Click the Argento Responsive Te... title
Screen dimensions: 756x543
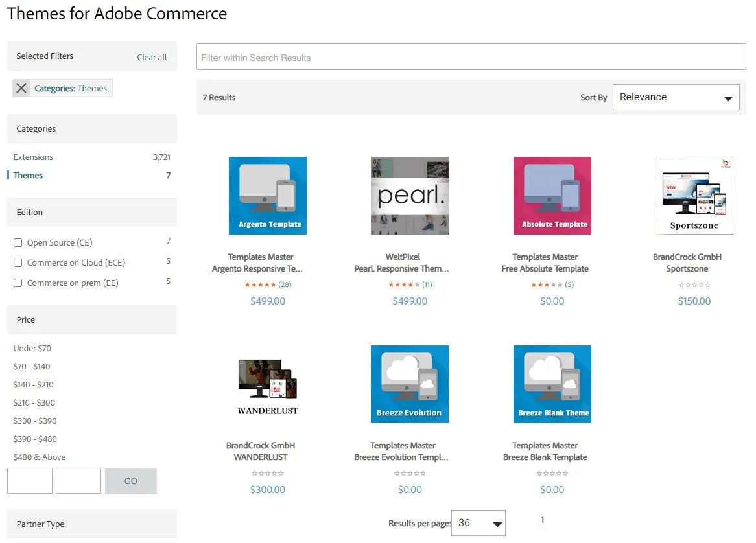257,269
